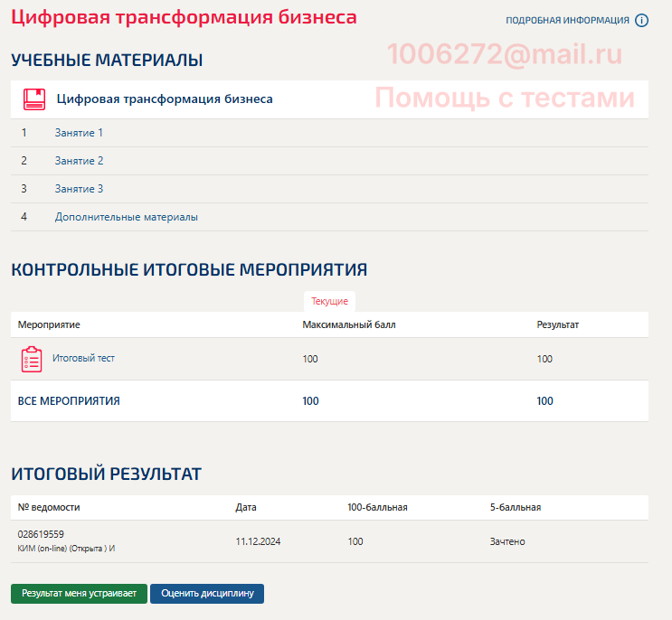Click the clipboard icon next to Итоговый тест
Viewport: 672px width, 620px height.
32,359
